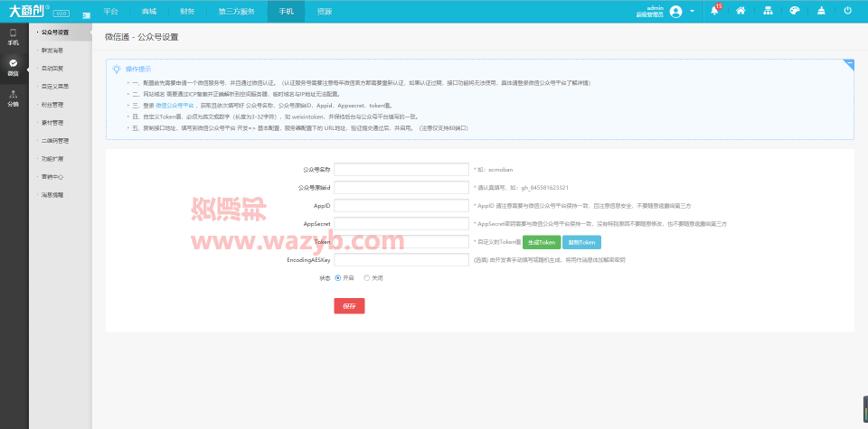This screenshot has height=429, width=868.
Task: Switch to the 第三方服务 top tab
Action: pos(236,11)
